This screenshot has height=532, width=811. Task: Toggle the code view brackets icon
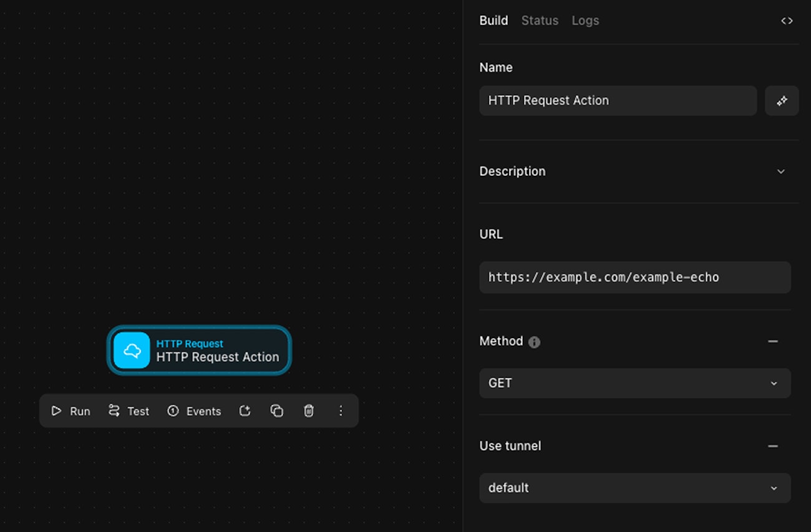click(787, 21)
